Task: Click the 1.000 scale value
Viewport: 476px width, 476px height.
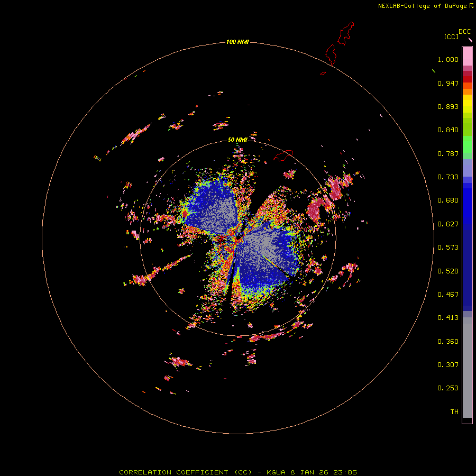Action: click(x=448, y=59)
